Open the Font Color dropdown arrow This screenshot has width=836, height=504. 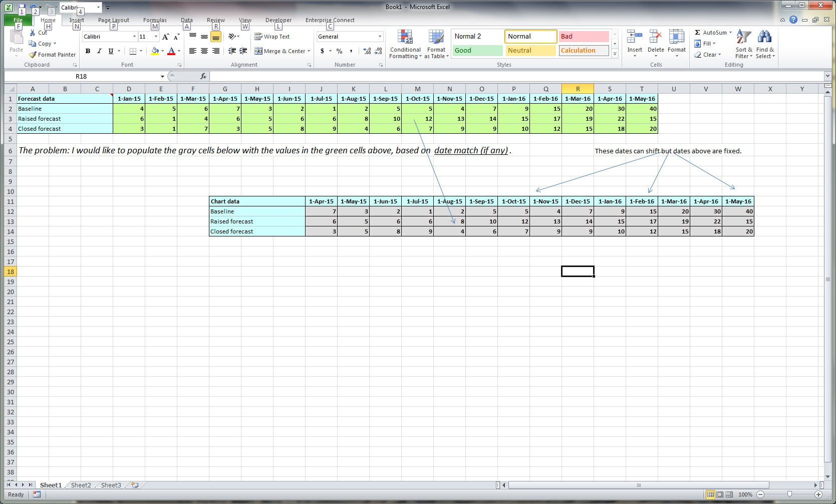tap(179, 51)
